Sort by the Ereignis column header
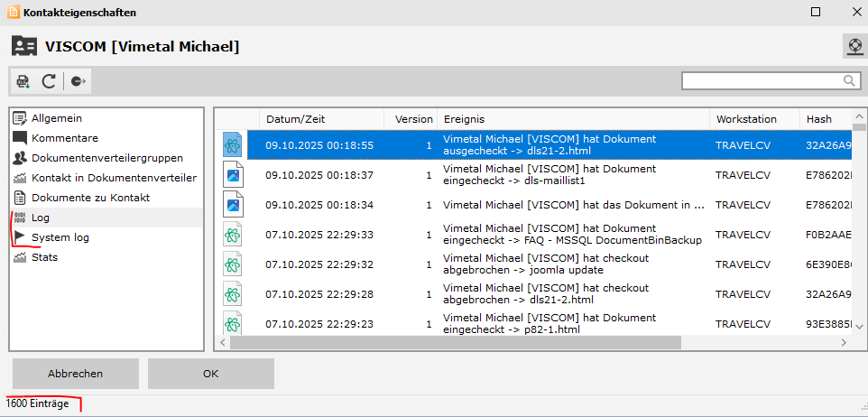The height and width of the screenshot is (417, 868). [464, 119]
